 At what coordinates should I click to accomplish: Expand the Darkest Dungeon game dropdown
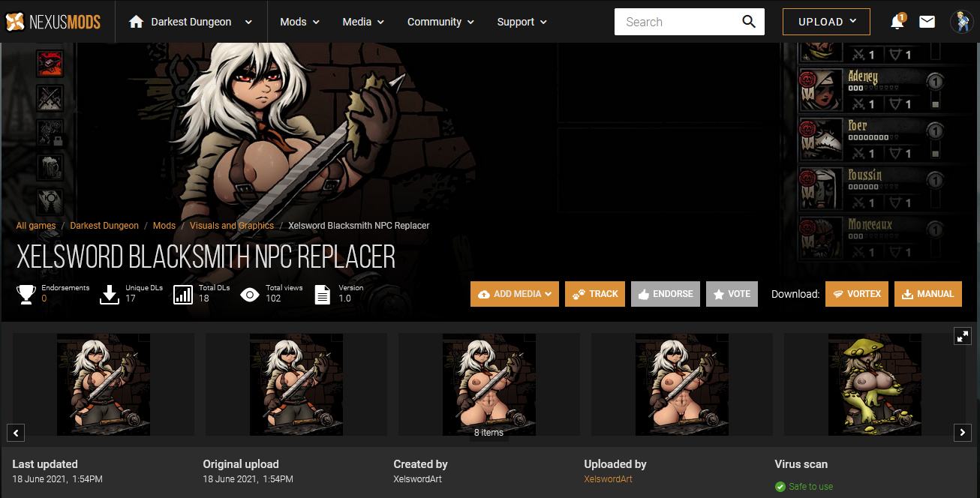tap(248, 22)
